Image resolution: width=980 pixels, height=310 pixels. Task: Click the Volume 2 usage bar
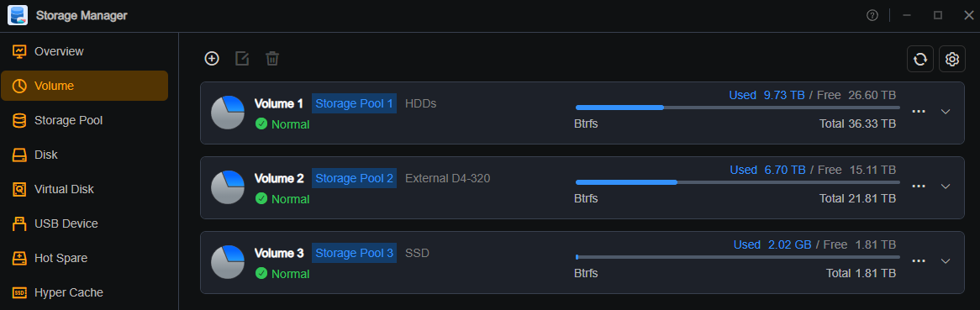737,182
